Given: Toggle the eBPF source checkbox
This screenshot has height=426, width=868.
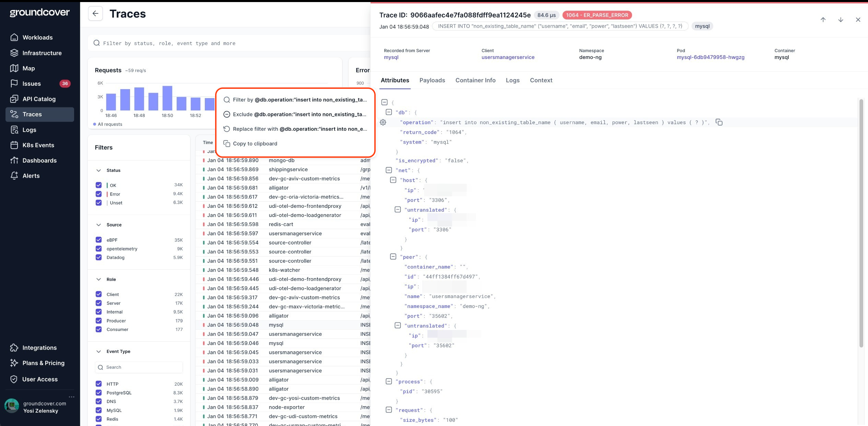Looking at the screenshot, I should click(99, 240).
